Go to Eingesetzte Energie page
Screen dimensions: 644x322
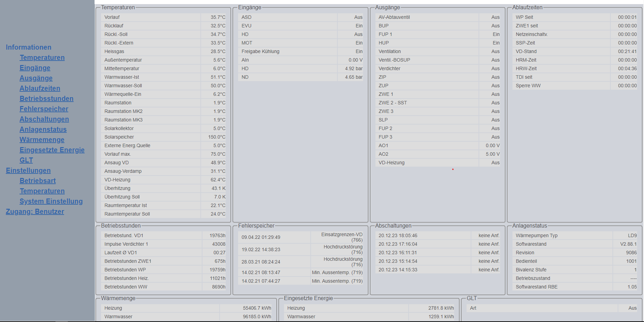(52, 150)
